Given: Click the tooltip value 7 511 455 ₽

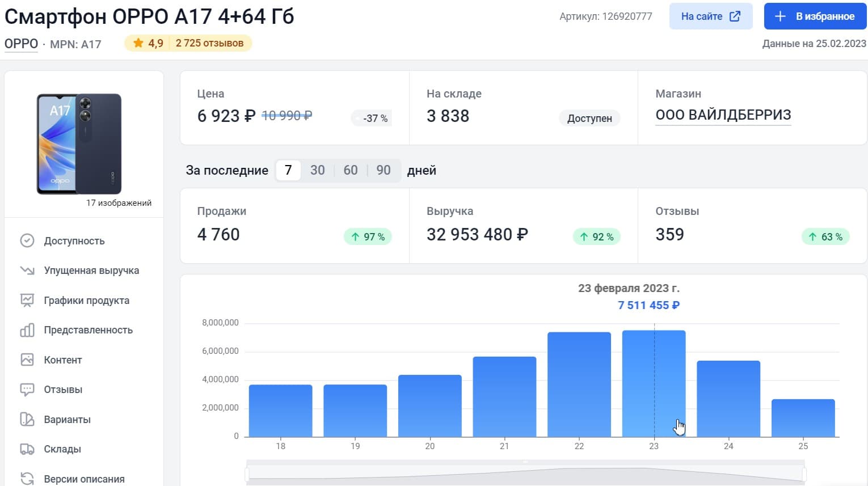Looking at the screenshot, I should pos(648,305).
